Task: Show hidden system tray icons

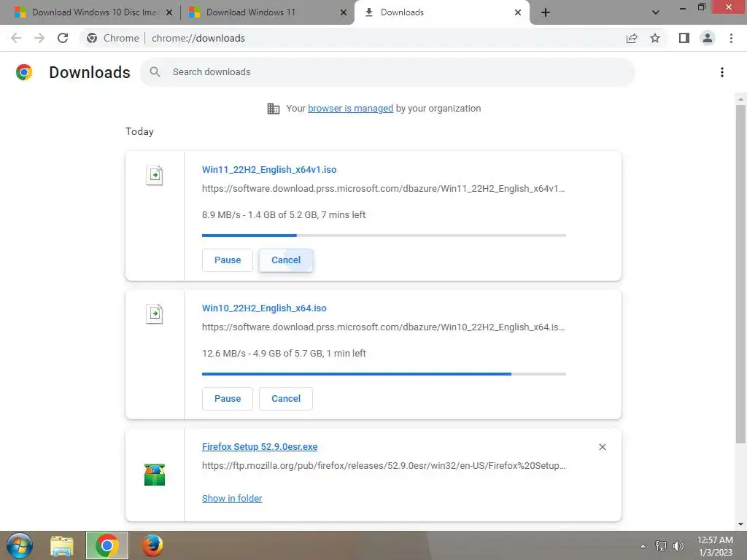Action: click(x=643, y=546)
